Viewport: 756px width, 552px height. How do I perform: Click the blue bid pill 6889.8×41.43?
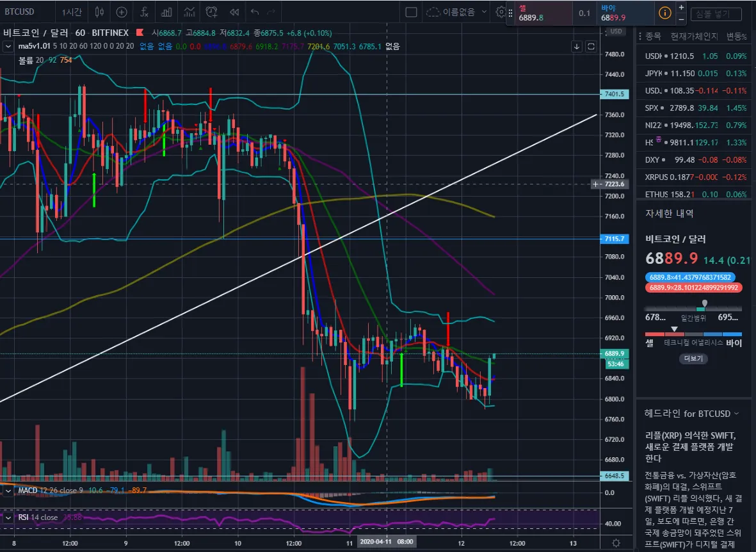coord(690,277)
